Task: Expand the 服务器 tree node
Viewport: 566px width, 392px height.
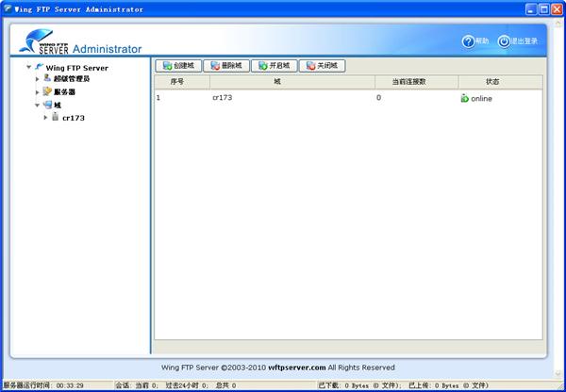Action: (37, 92)
